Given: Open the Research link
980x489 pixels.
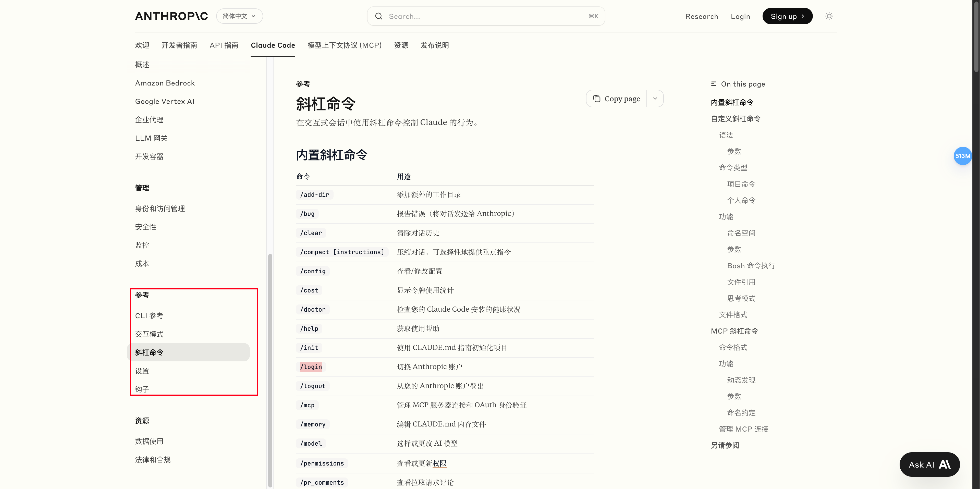Looking at the screenshot, I should coord(702,16).
